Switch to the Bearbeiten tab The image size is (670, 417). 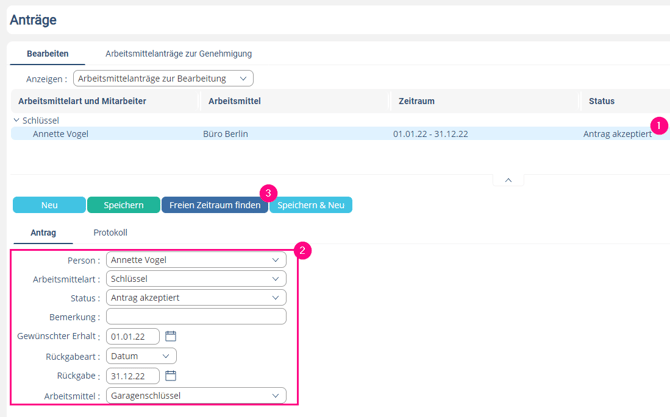click(x=47, y=54)
